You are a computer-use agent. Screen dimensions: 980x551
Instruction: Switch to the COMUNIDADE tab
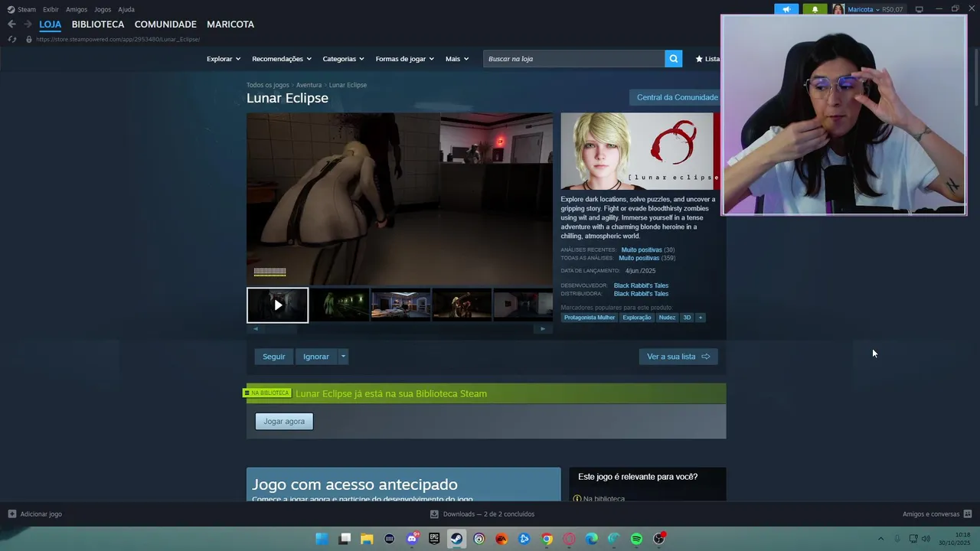165,24
